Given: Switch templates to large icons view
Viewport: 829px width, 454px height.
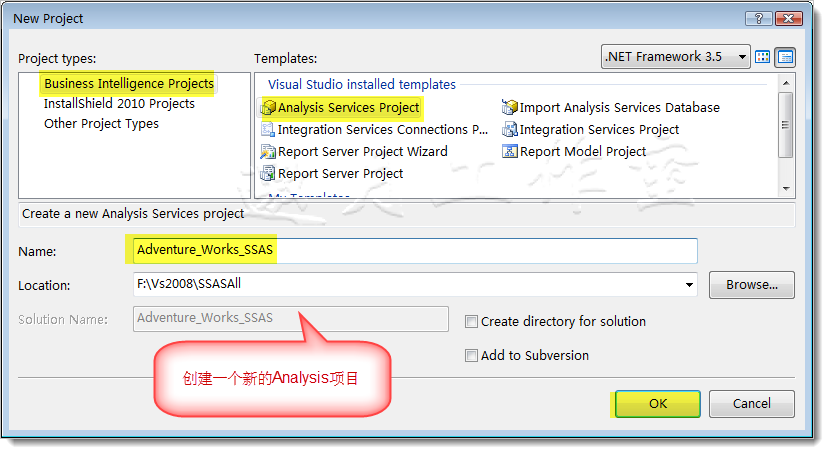Looking at the screenshot, I should (762, 57).
